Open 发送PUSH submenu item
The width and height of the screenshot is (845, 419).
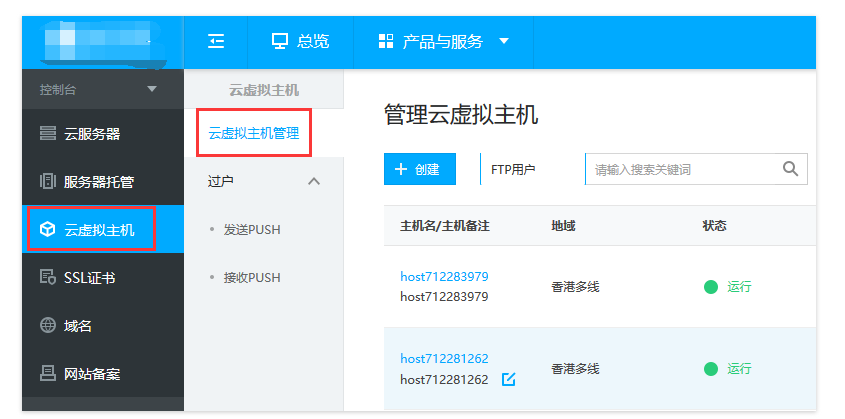(252, 230)
